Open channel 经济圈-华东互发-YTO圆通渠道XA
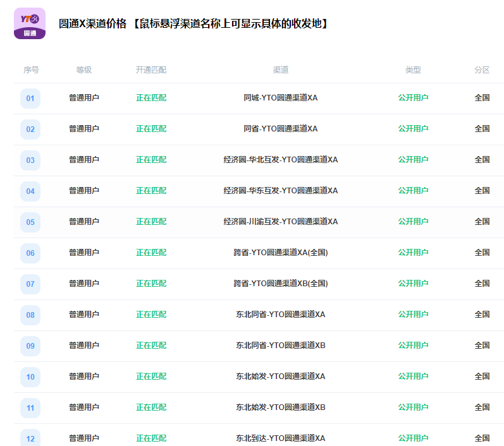This screenshot has height=446, width=504. (x=281, y=190)
